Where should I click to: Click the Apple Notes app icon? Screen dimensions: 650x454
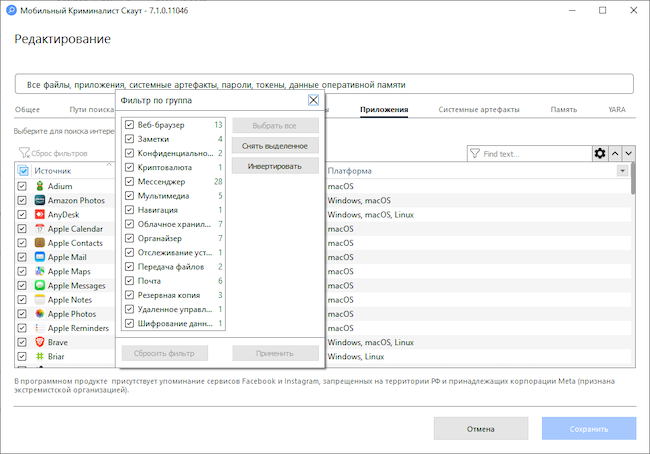pos(40,299)
